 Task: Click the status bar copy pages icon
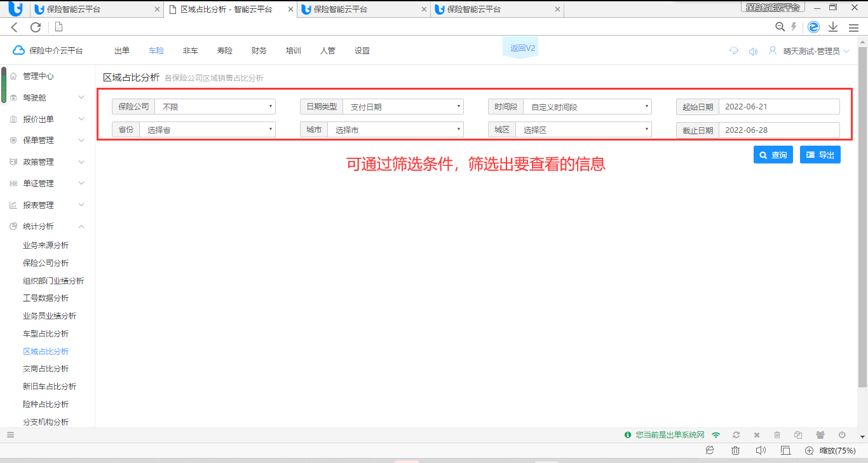click(798, 435)
